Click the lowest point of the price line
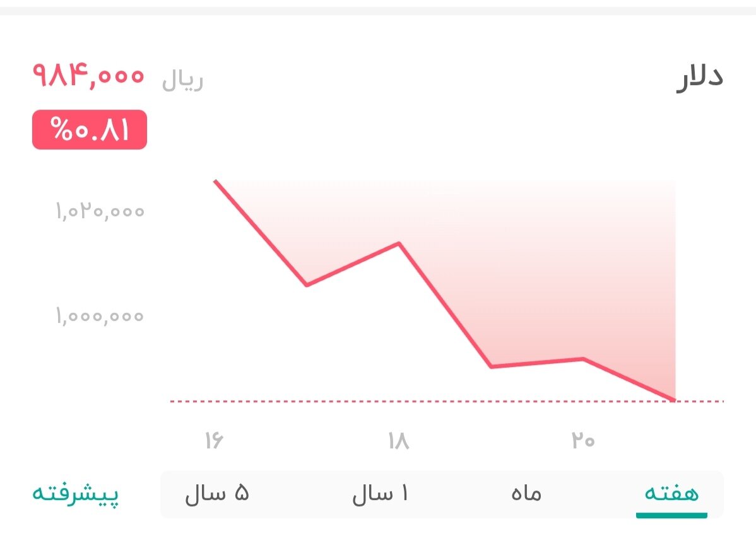The width and height of the screenshot is (756, 536). pyautogui.click(x=674, y=399)
